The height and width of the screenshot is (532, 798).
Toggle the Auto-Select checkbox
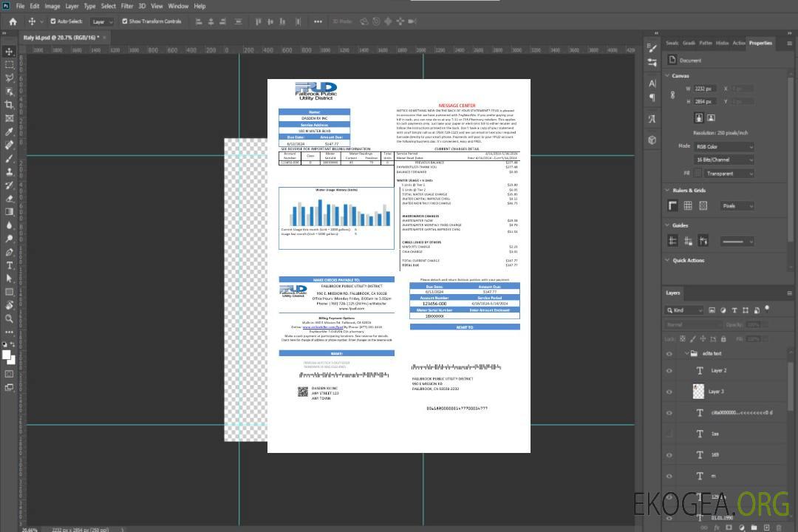click(x=53, y=21)
